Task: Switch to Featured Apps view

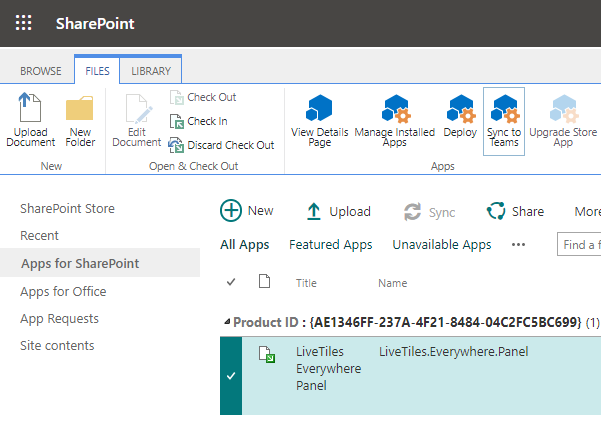Action: tap(331, 245)
